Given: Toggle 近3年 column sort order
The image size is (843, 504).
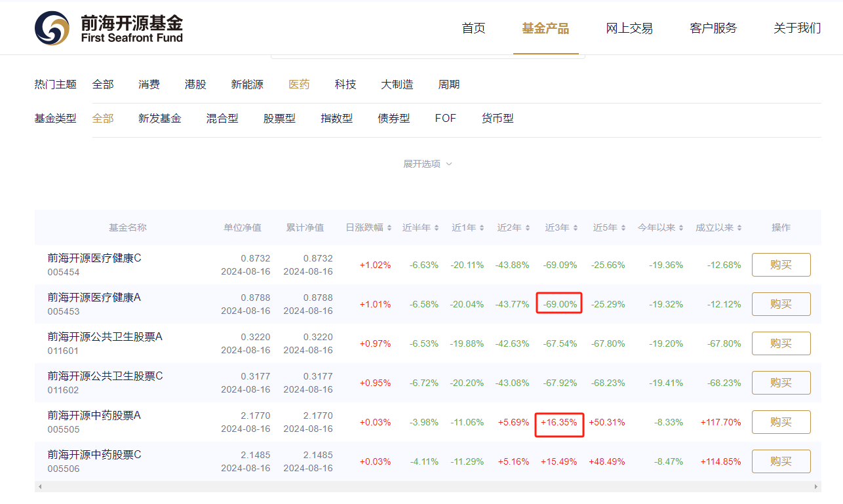Looking at the screenshot, I should click(575, 227).
